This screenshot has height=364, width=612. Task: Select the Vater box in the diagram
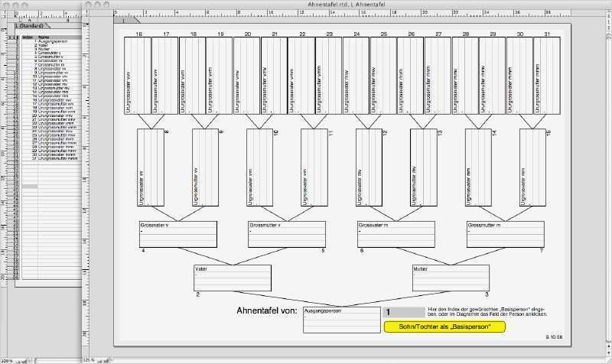(x=233, y=278)
